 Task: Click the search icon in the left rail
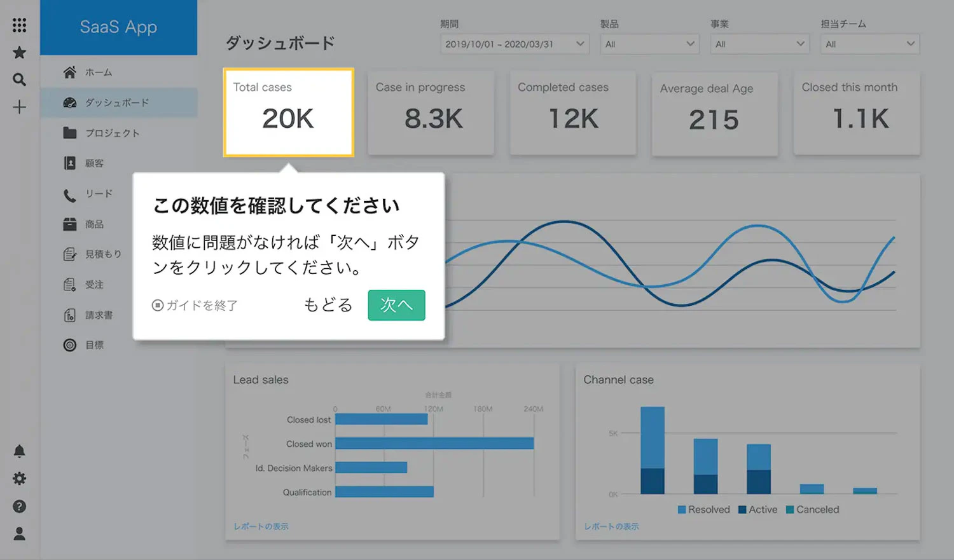tap(19, 79)
